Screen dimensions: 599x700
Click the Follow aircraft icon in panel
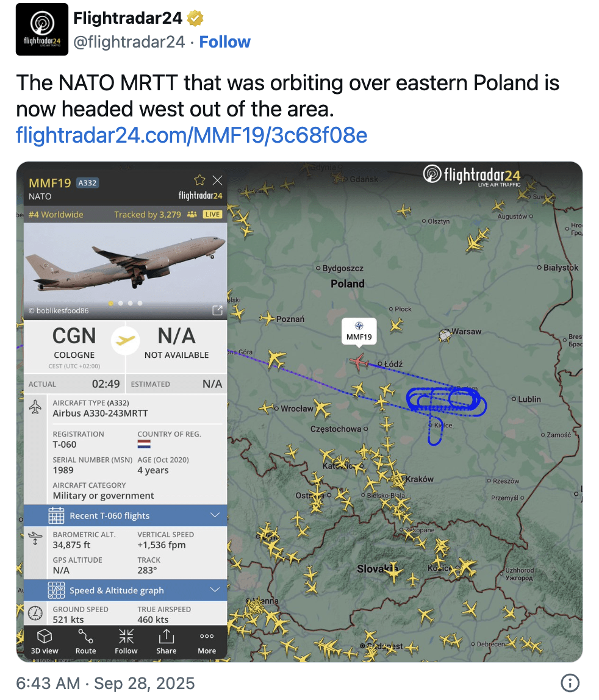[126, 641]
